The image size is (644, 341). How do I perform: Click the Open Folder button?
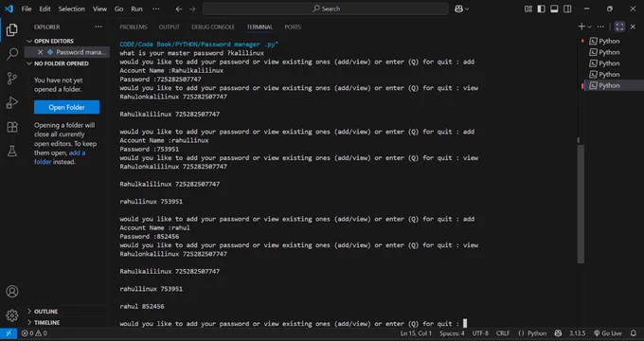(x=66, y=107)
